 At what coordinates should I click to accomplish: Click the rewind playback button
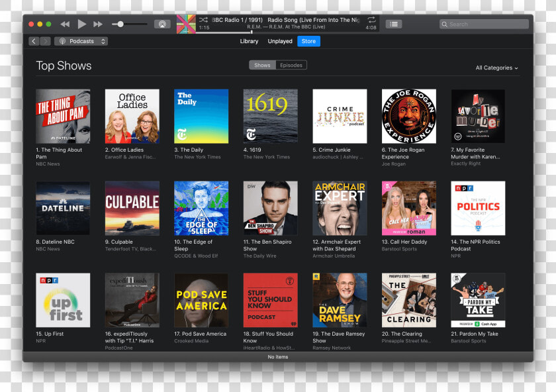65,24
